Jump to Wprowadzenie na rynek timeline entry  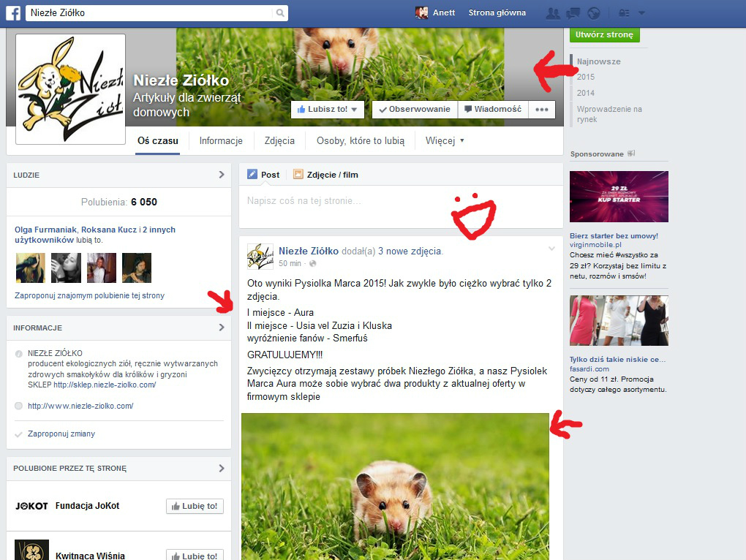point(609,114)
